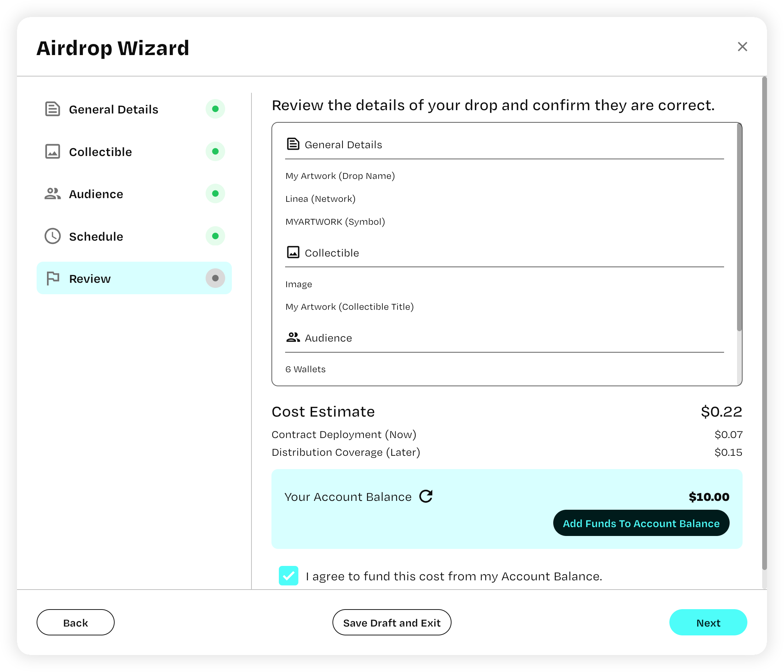Click the General Details document icon
This screenshot has width=784, height=672.
click(x=53, y=109)
